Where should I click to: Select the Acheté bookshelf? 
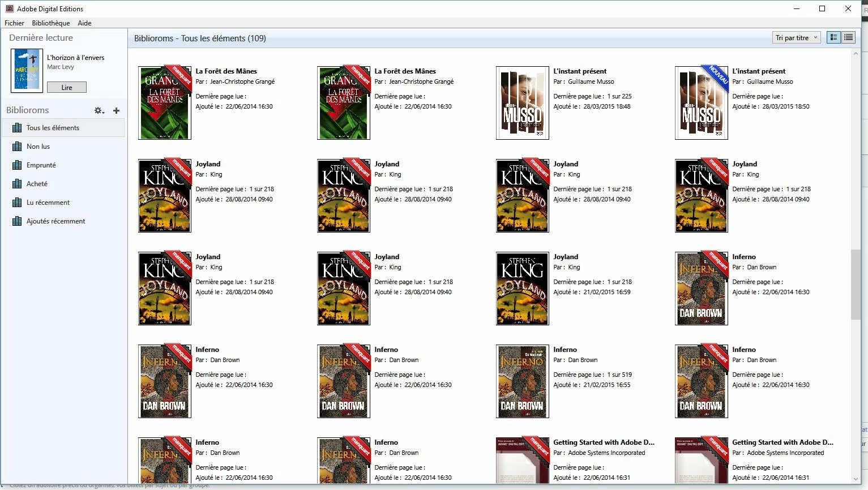(63, 184)
